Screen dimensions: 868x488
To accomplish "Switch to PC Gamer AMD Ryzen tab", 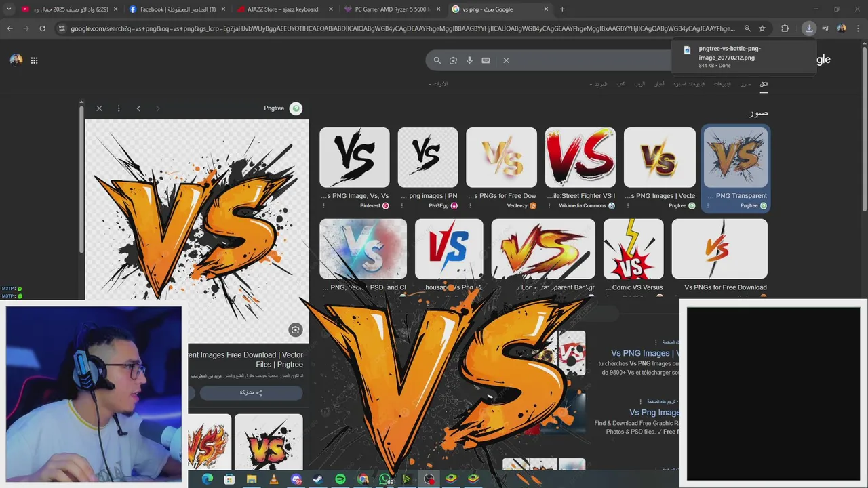I will pyautogui.click(x=391, y=9).
